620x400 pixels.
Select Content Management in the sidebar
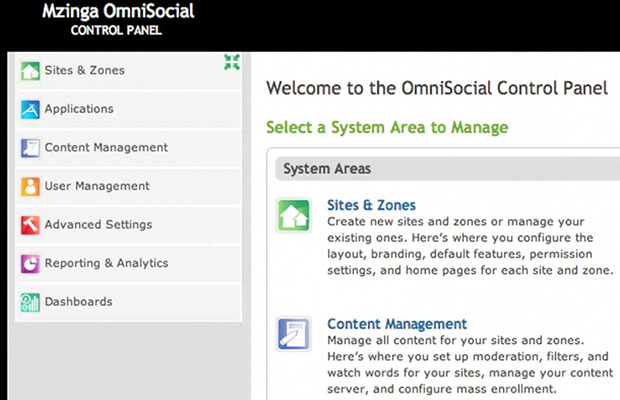(x=129, y=148)
